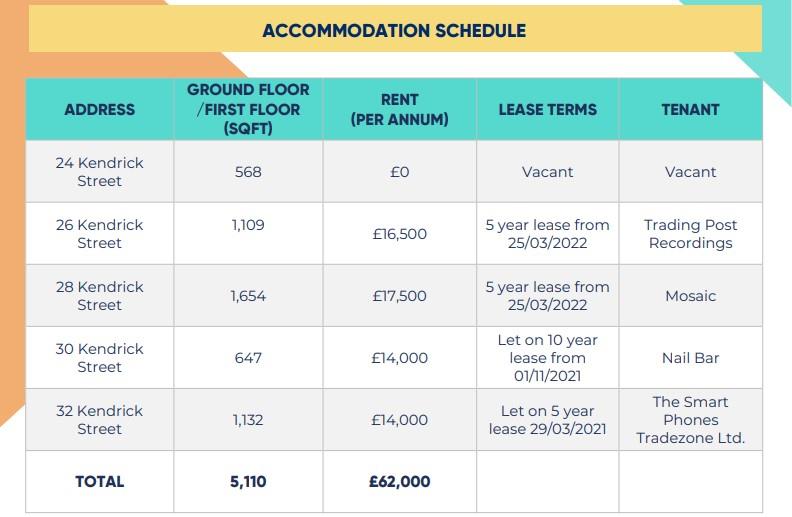
Task: Click the £62,000 total rent cell
Action: coord(399,482)
